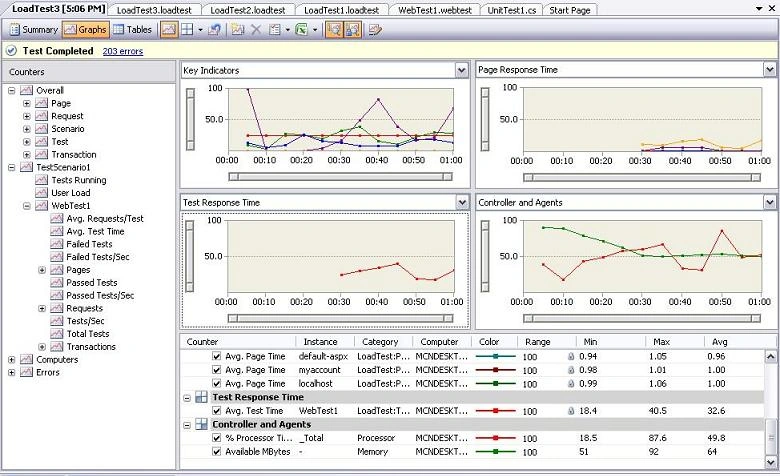Click the refresh graph icon
Viewport: 780px width, 476px height.
pos(214,30)
